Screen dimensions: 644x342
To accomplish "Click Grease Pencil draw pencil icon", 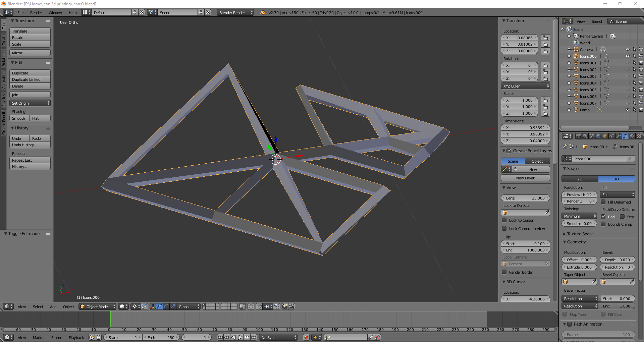I will pyautogui.click(x=505, y=169).
